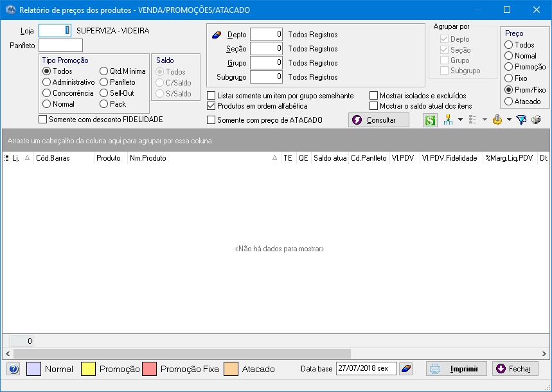Click the Depto code field
552x392 pixels.
click(x=266, y=35)
